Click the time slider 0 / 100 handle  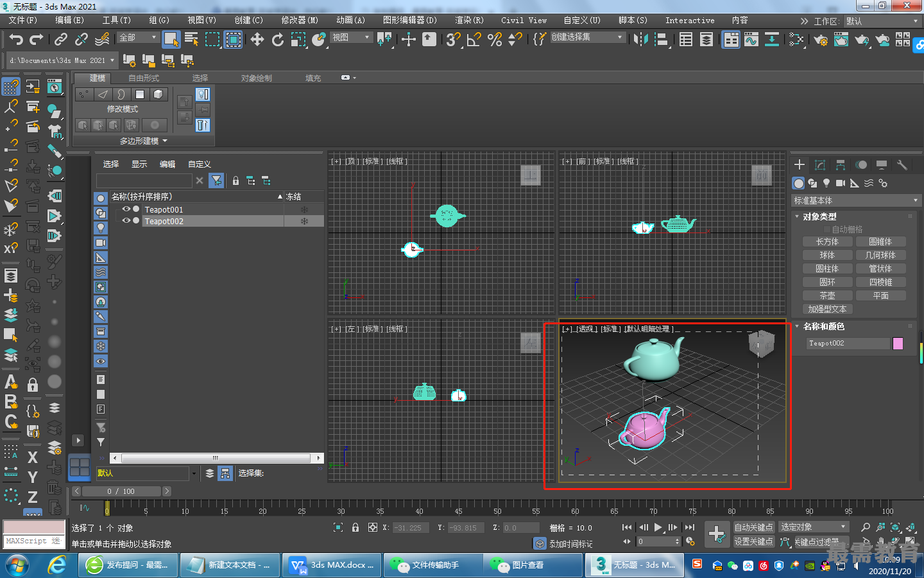click(x=121, y=491)
